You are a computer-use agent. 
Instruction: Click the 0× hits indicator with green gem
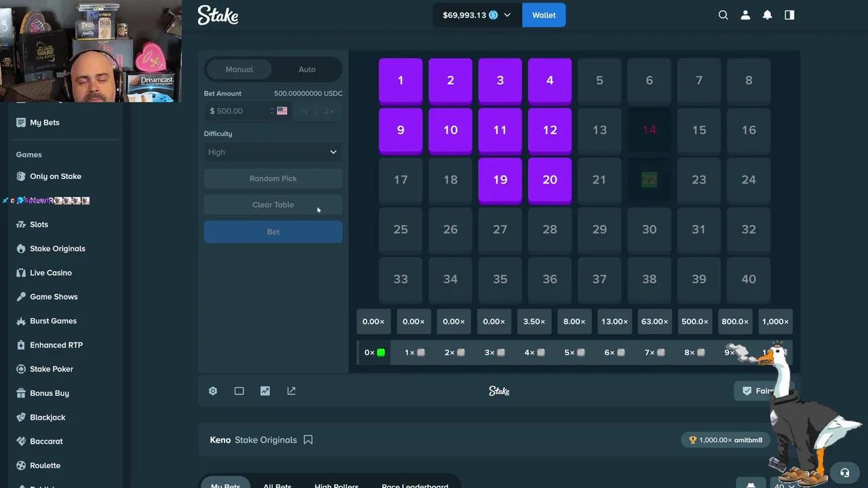click(374, 352)
